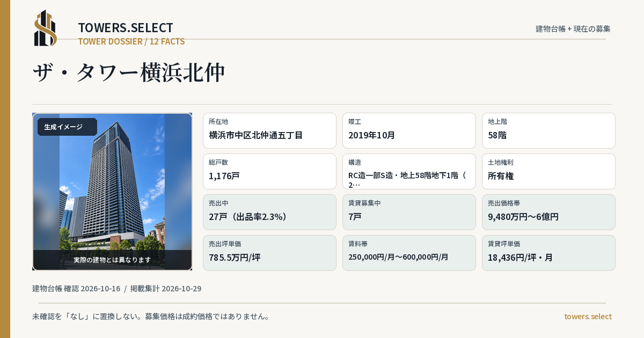This screenshot has height=338, width=644.
Task: Select the 竣工 card showing 2019年10月
Action: click(409, 130)
